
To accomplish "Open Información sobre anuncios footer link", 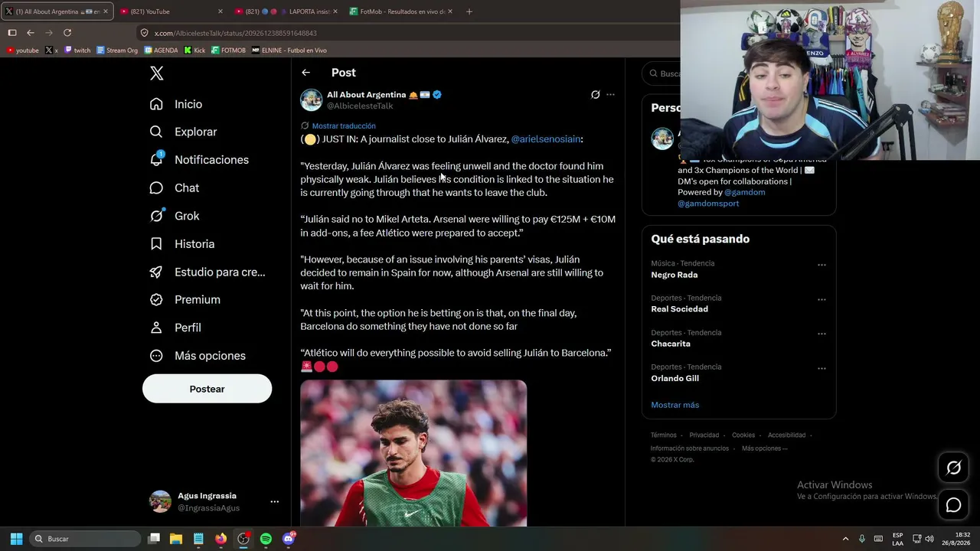I will [x=690, y=448].
